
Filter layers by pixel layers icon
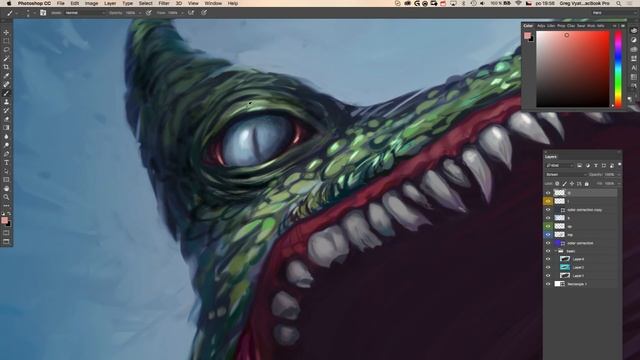click(580, 165)
